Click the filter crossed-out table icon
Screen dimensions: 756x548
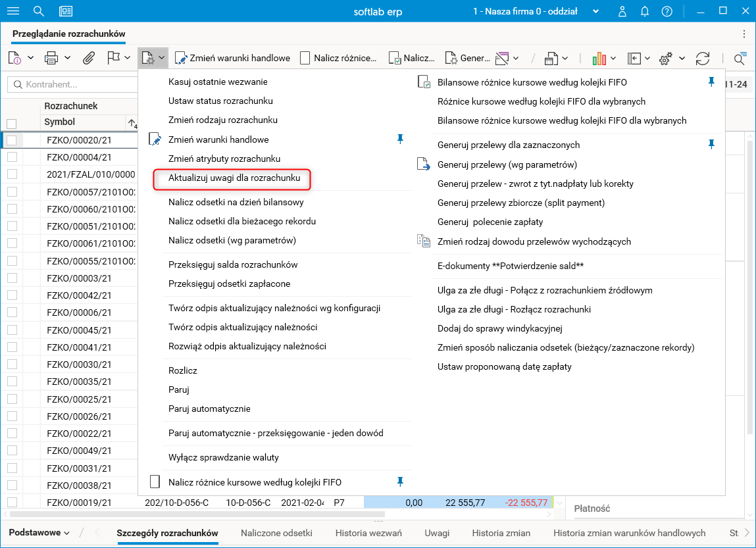(x=503, y=59)
